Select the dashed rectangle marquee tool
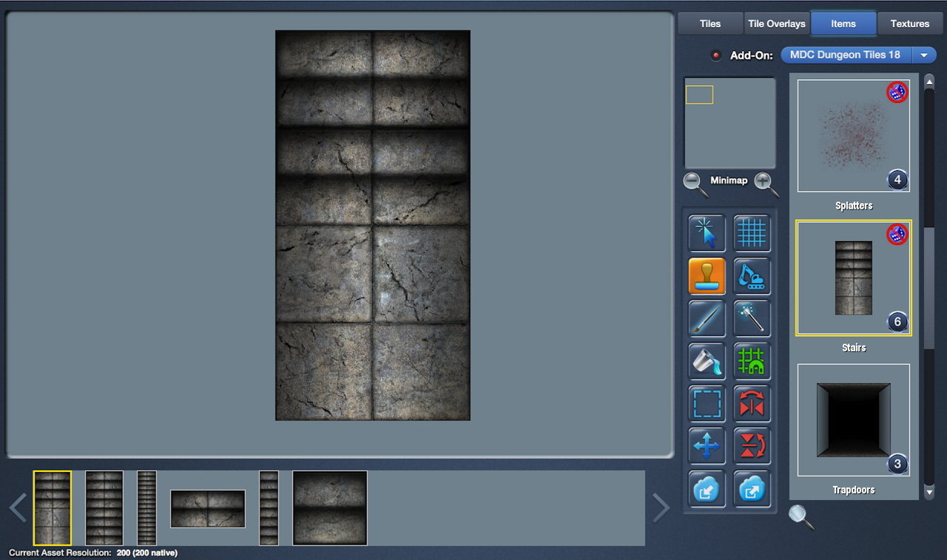Viewport: 947px width, 560px height. [x=707, y=404]
